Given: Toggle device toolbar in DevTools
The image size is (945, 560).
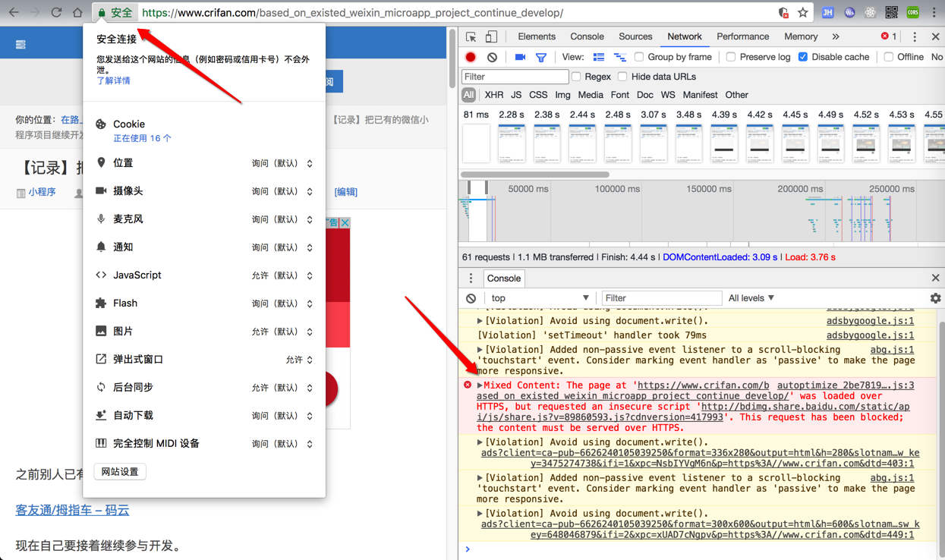Looking at the screenshot, I should coord(491,36).
